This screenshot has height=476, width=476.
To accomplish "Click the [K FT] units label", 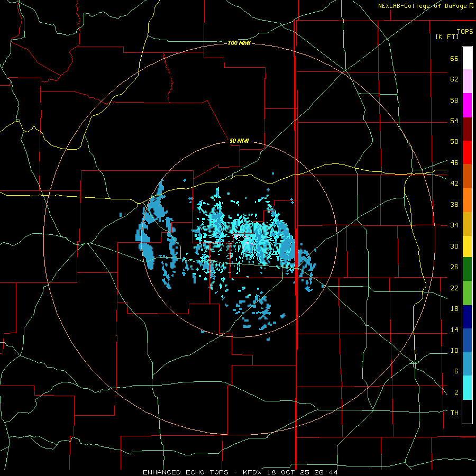I will pyautogui.click(x=447, y=36).
